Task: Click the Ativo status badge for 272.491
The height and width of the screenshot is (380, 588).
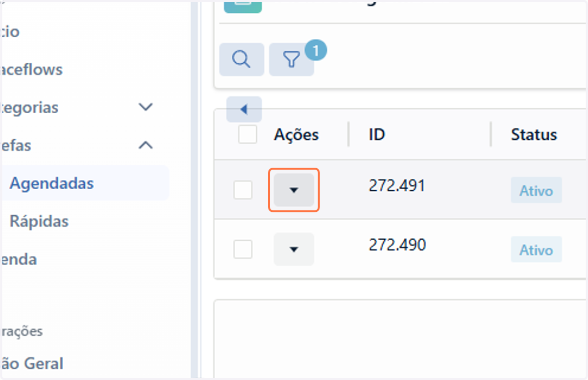Action: pos(536,190)
